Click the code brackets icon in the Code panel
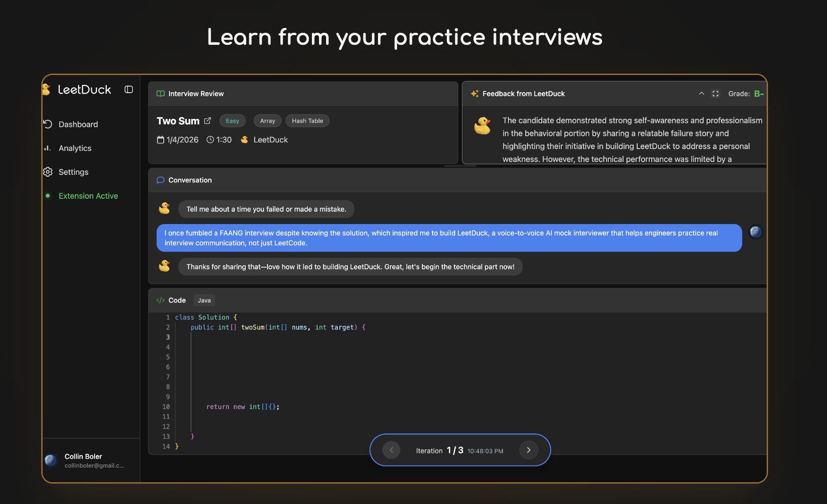Screen dimensions: 827x504 160,300
